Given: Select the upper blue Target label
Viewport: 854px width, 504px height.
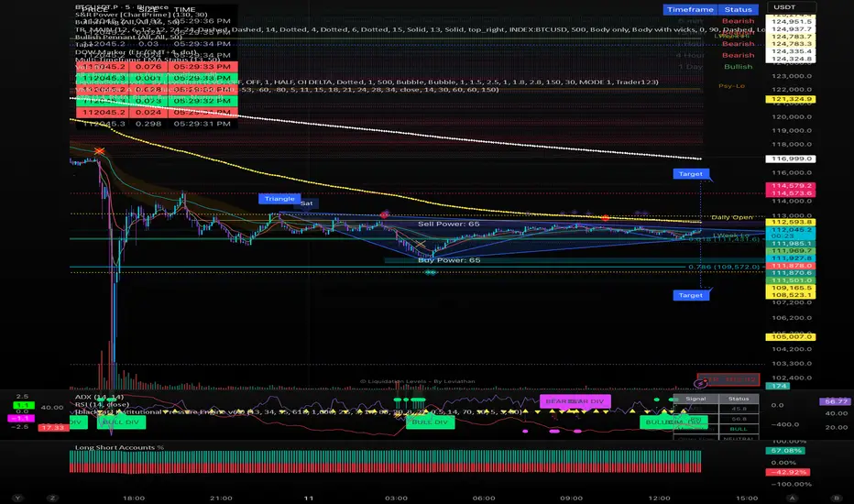Looking at the screenshot, I should (691, 174).
